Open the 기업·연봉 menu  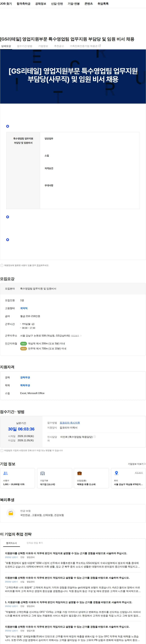click(x=74, y=4)
